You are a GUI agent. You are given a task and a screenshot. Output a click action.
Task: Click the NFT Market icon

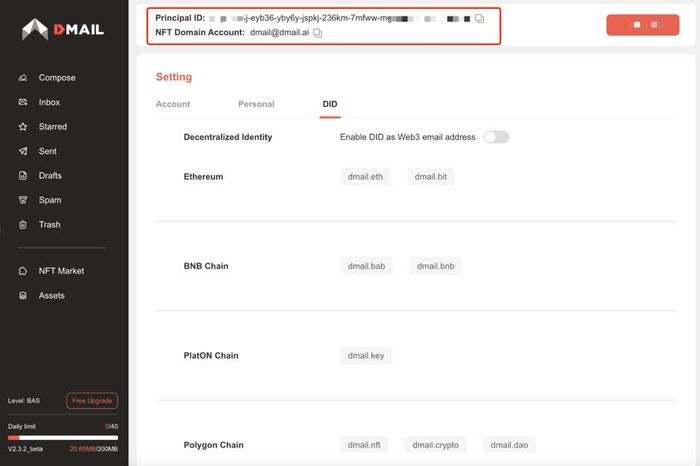pyautogui.click(x=23, y=271)
